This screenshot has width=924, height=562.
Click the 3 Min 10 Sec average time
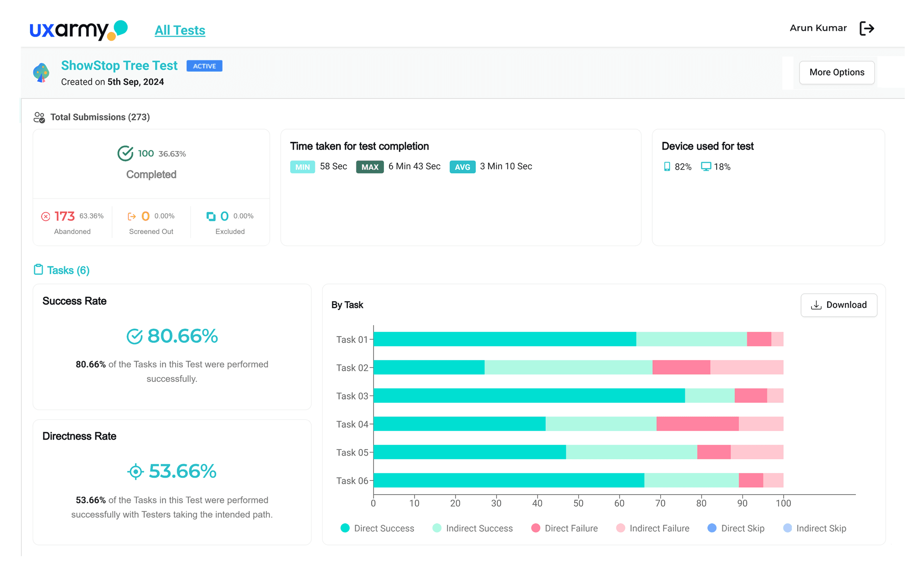tap(506, 166)
